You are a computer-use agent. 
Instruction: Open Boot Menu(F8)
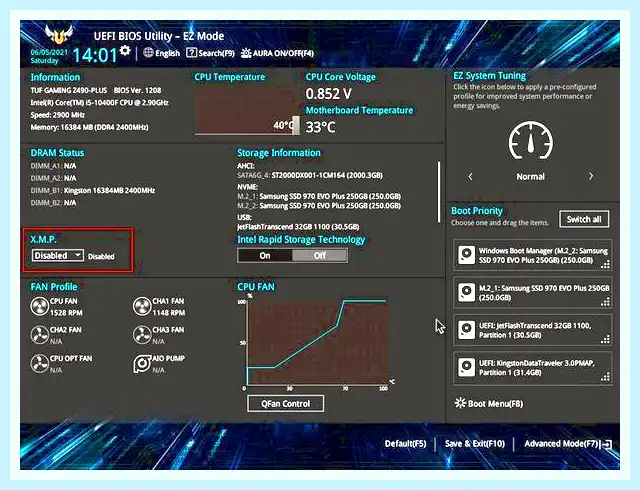[x=489, y=403]
